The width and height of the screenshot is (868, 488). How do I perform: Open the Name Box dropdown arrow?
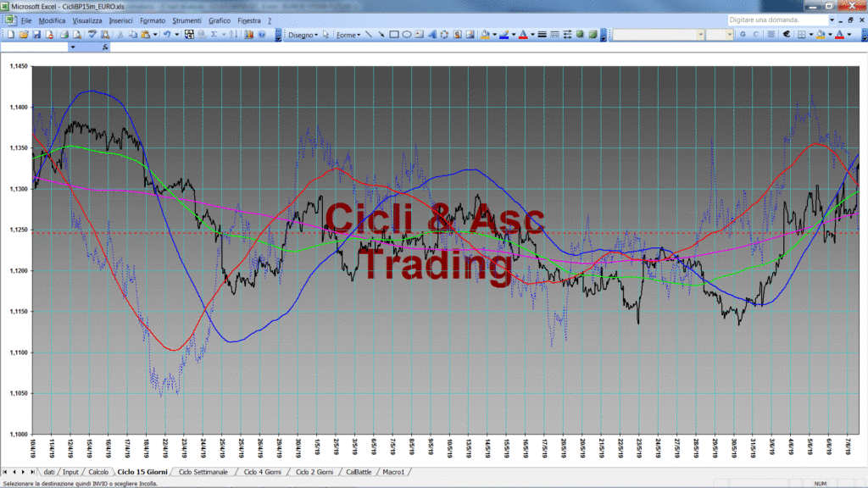[x=73, y=47]
